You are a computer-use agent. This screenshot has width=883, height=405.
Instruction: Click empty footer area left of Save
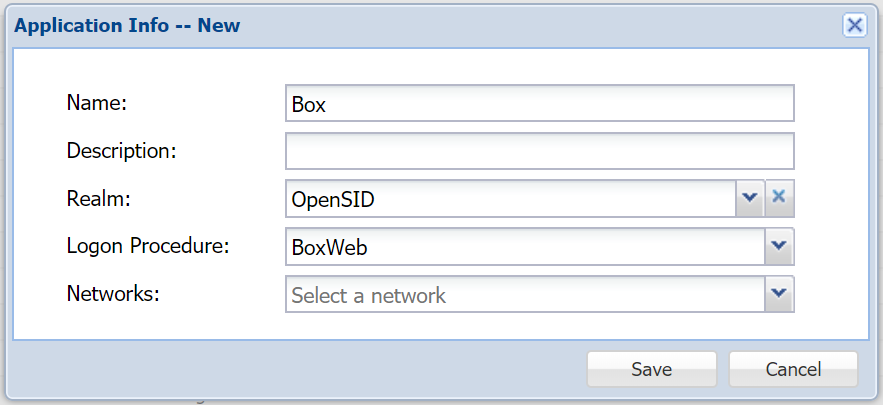pyautogui.click(x=300, y=368)
